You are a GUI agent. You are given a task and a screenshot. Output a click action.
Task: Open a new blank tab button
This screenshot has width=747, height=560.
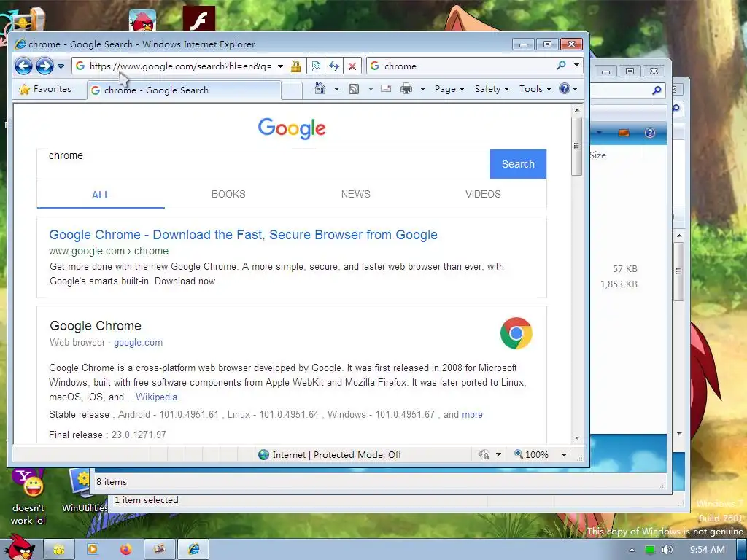(292, 90)
